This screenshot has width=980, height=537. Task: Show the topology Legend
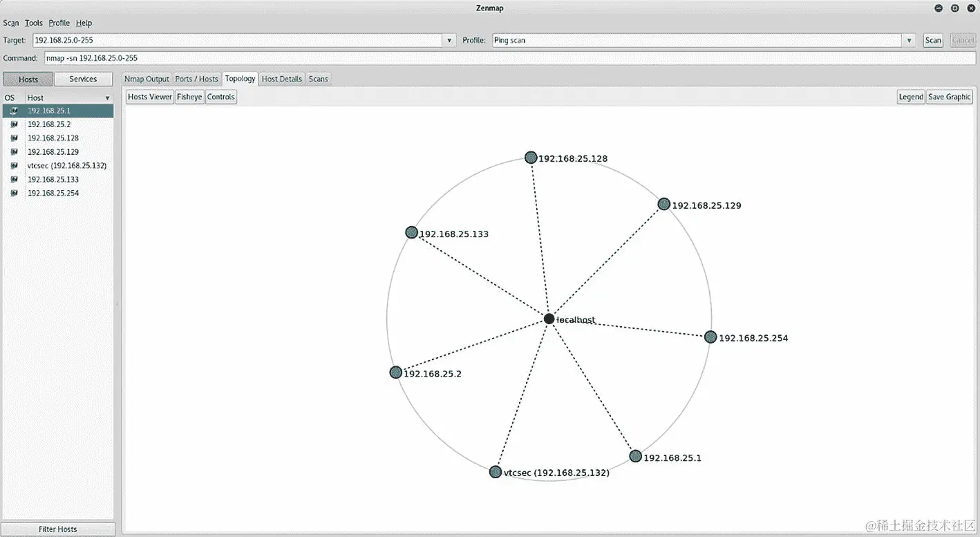click(911, 97)
